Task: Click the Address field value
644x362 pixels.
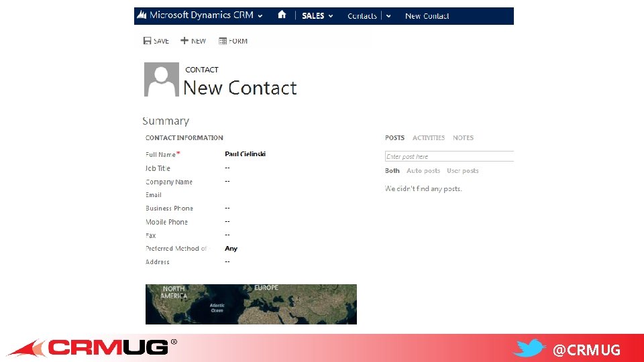Action: click(227, 262)
